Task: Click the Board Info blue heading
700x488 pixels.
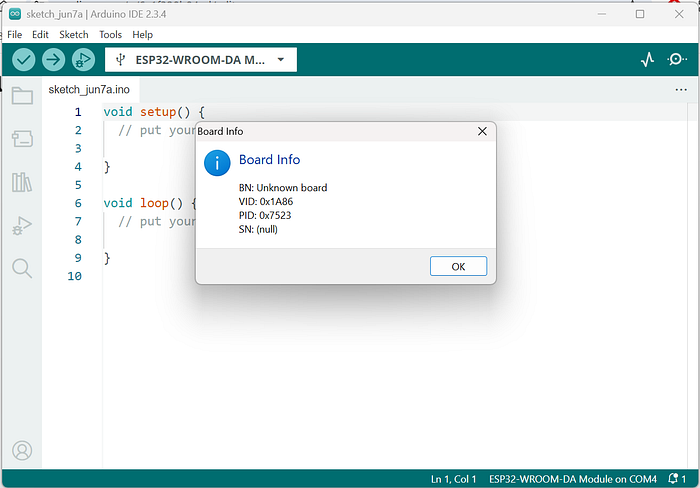Action: (x=269, y=159)
